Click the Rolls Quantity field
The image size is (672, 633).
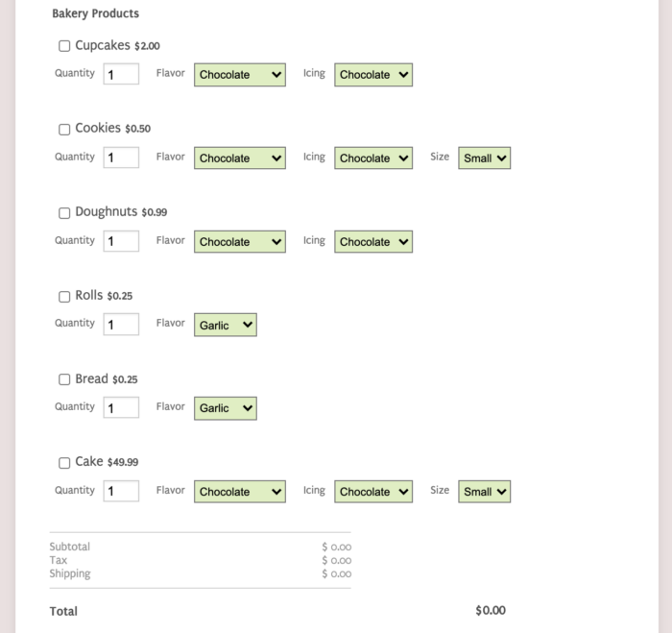coord(121,325)
